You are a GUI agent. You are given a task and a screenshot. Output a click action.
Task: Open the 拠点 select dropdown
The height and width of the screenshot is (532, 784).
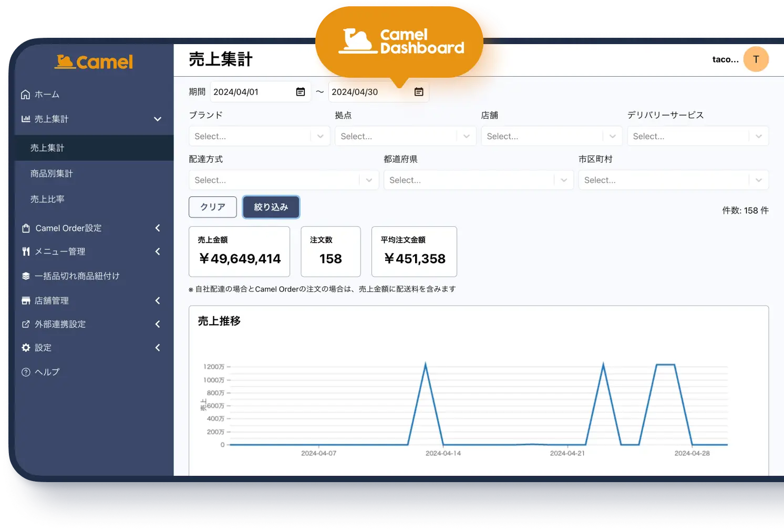click(406, 136)
